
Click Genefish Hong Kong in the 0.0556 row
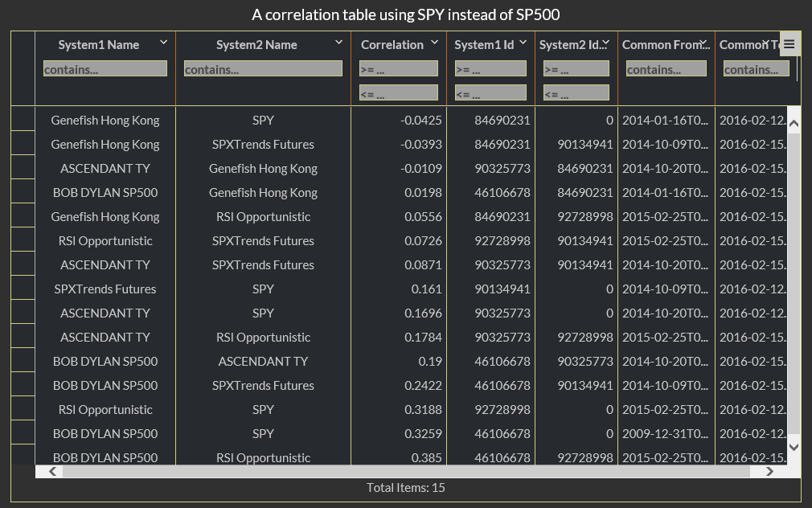tap(105, 216)
